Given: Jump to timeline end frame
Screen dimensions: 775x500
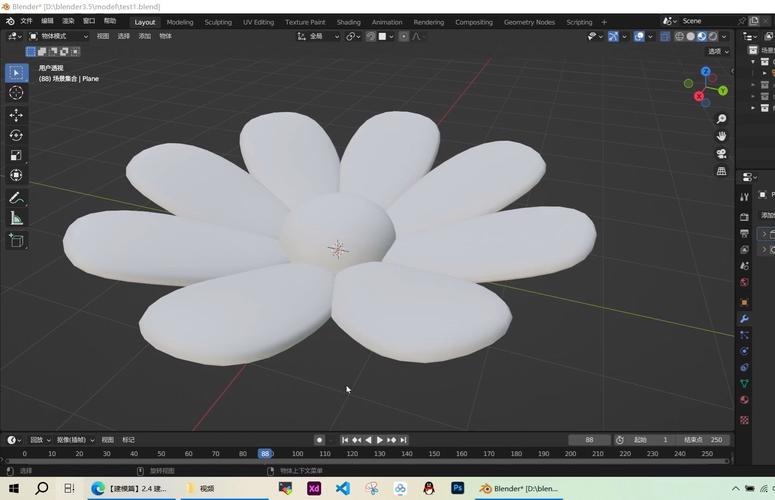Looking at the screenshot, I should [404, 440].
